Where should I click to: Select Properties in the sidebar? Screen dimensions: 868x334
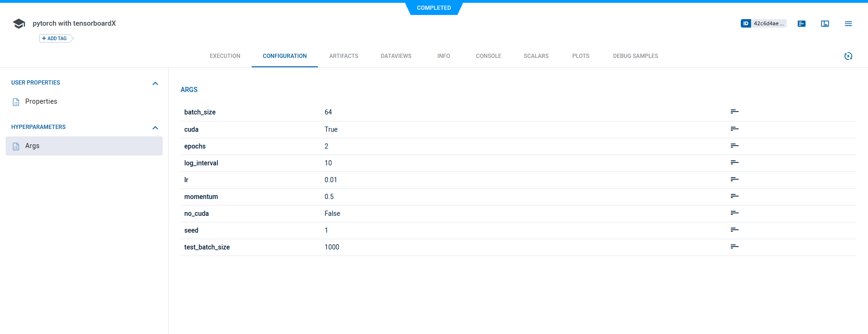pyautogui.click(x=41, y=101)
